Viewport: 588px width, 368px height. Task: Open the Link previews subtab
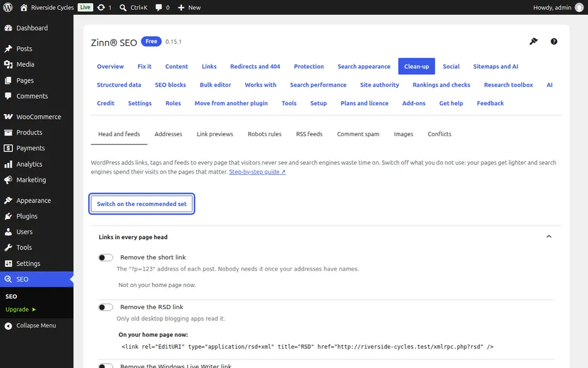215,134
